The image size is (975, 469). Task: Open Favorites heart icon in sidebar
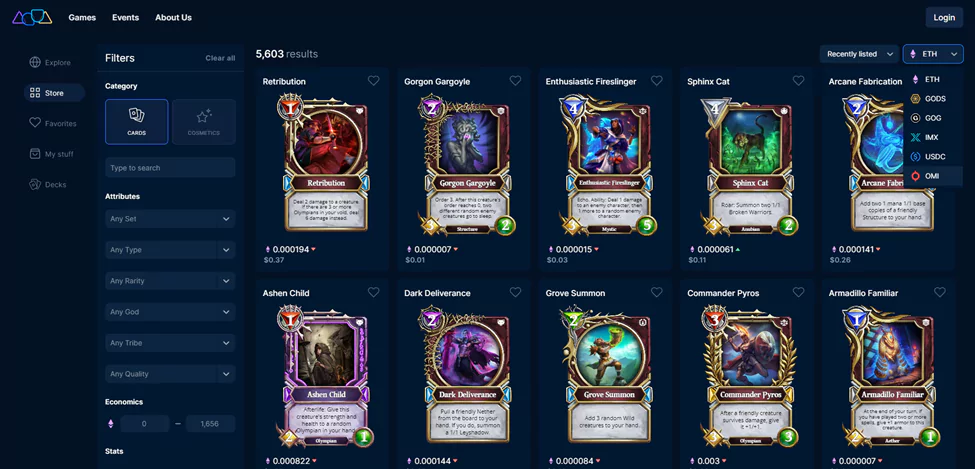(x=35, y=123)
